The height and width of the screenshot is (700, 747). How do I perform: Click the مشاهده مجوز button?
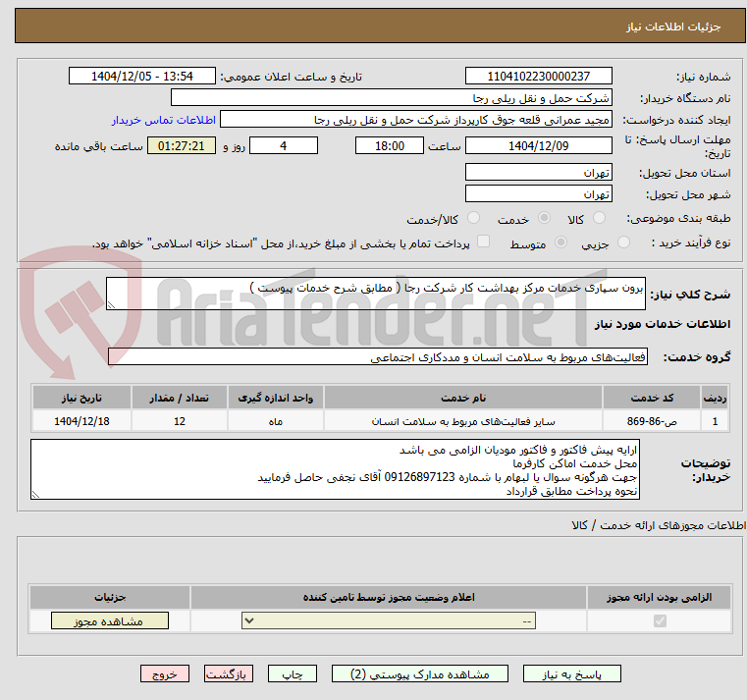click(110, 620)
